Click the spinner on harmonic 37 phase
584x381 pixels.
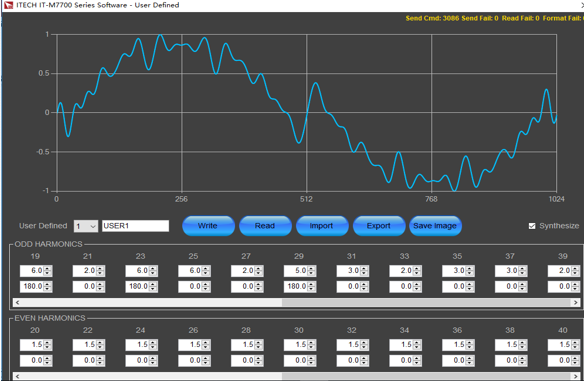[523, 286]
